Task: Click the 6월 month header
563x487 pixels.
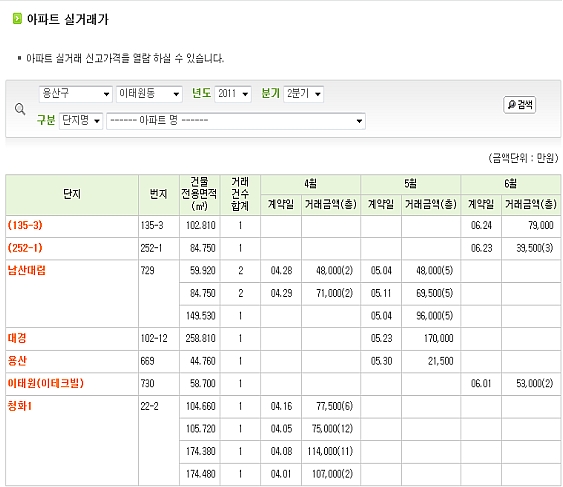Action: [x=511, y=184]
